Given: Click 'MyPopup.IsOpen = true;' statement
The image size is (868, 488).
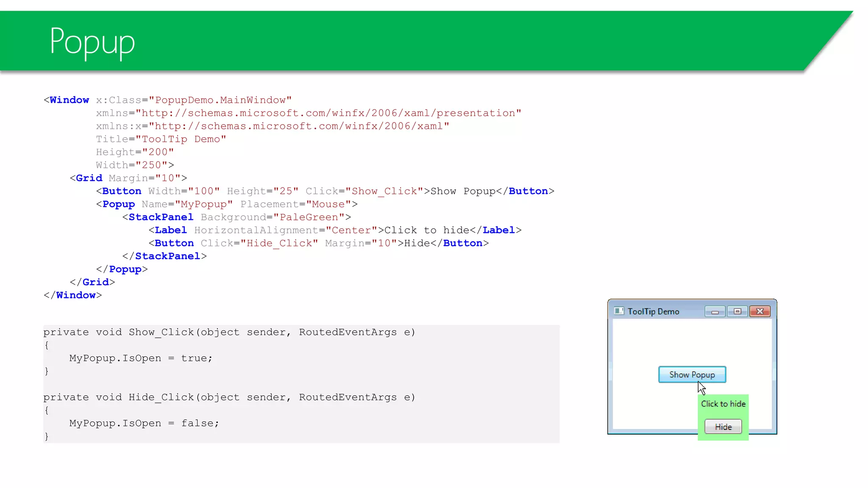Looking at the screenshot, I should point(141,358).
